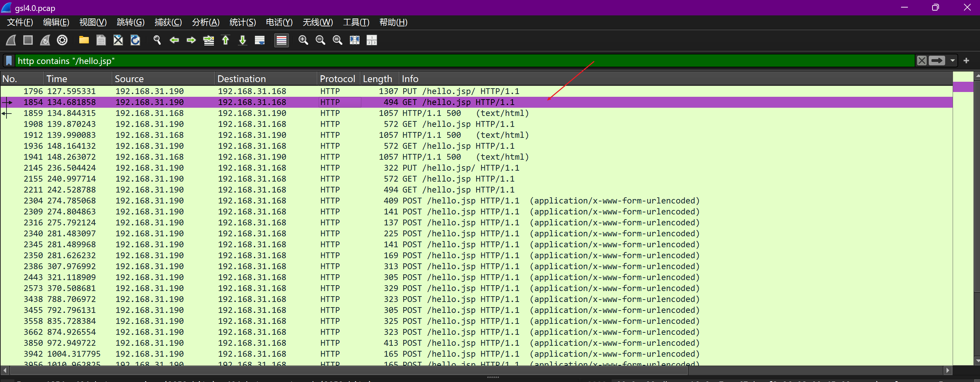
Task: Click the zoom in magnifier icon
Action: click(303, 40)
